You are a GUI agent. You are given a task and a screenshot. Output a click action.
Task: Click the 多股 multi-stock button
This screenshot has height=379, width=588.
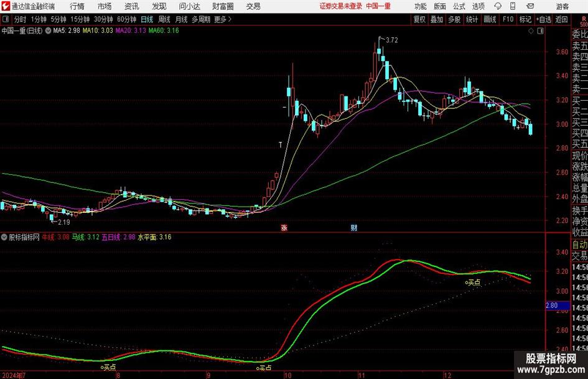454,19
